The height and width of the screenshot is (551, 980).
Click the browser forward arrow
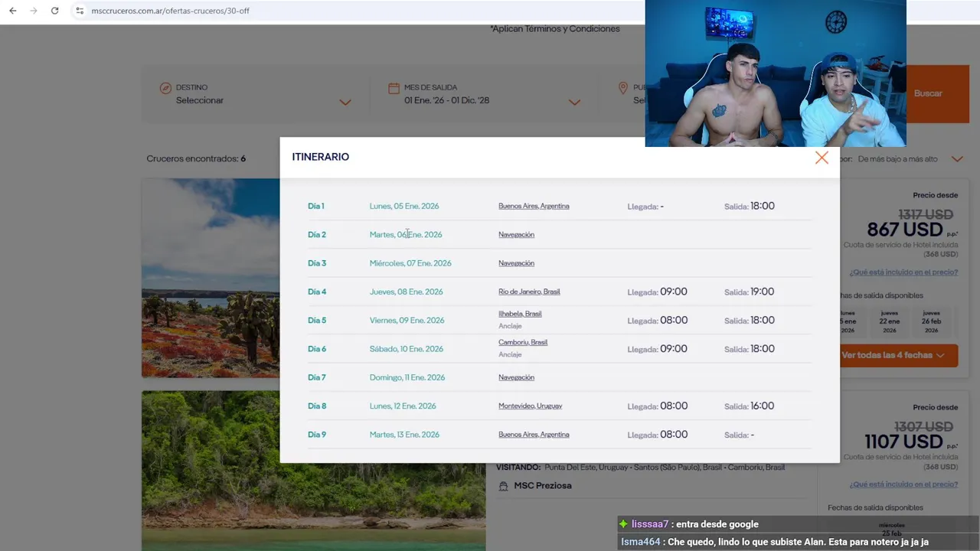click(33, 11)
